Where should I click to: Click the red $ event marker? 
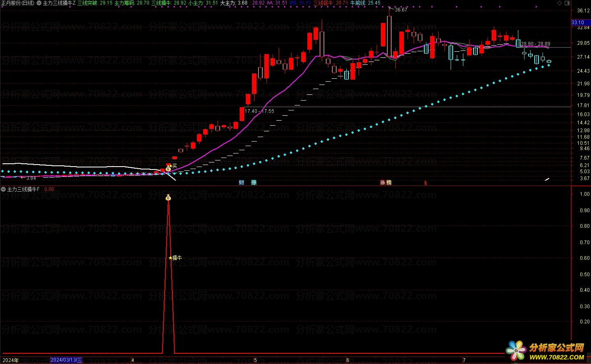[425, 183]
